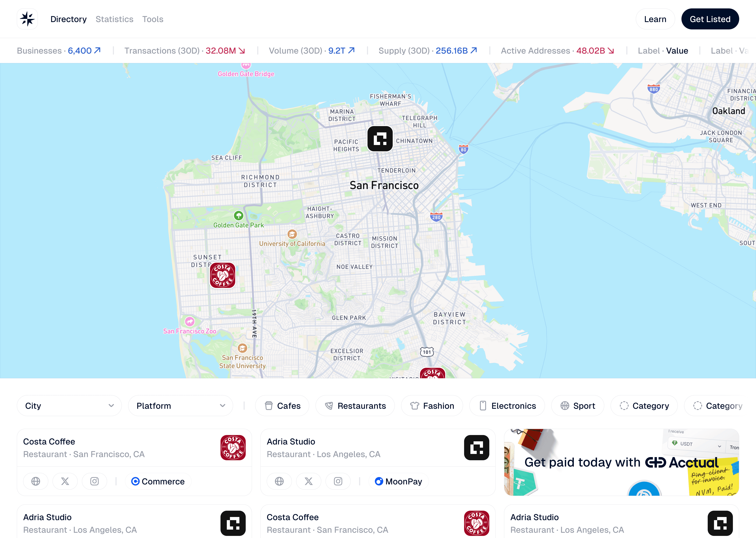Filter by Electronics category
Image resolution: width=756 pixels, height=538 pixels.
[507, 405]
